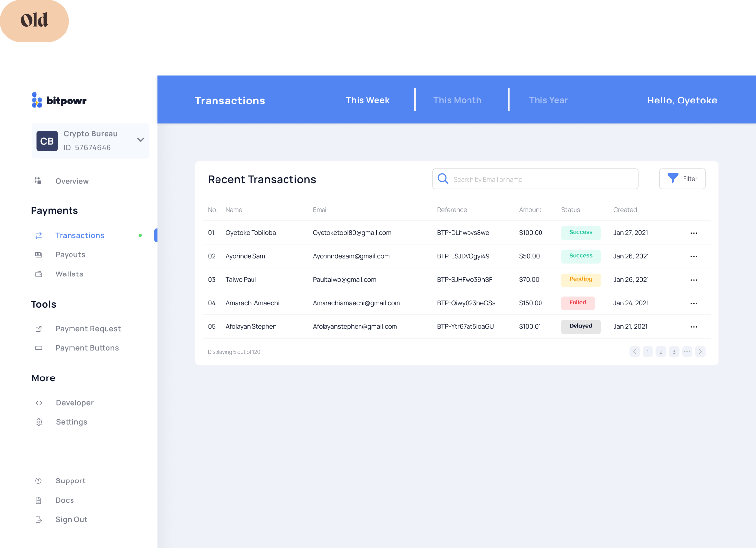Go to previous page arrow in pagination
756x548 pixels.
(x=635, y=352)
